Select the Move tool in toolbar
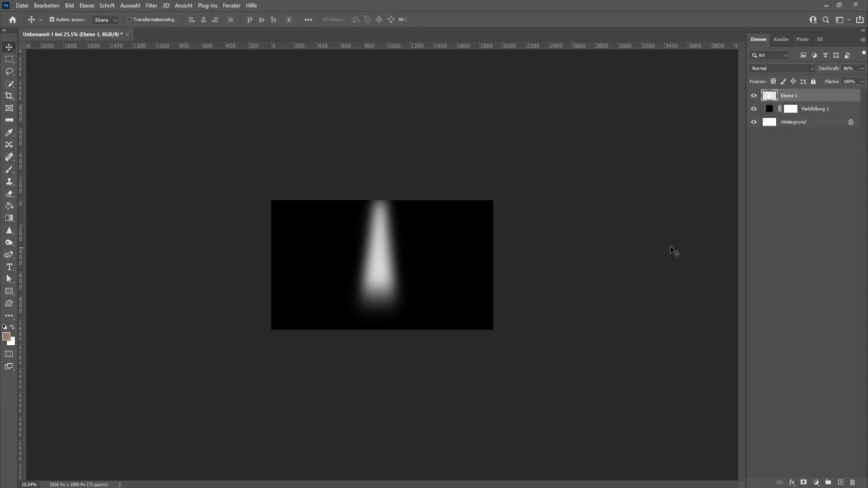This screenshot has width=868, height=488. [9, 47]
